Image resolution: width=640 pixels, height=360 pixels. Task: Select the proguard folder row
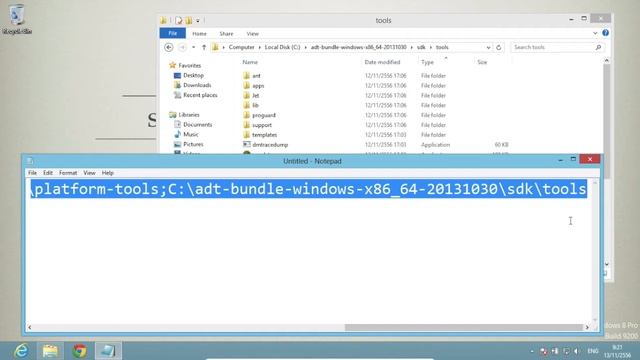coord(376,115)
